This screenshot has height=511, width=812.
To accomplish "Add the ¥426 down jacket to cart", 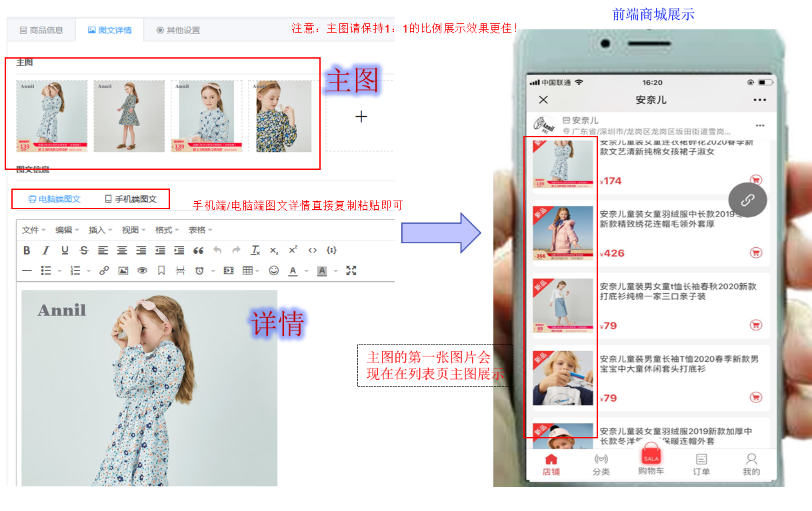I will click(x=755, y=253).
